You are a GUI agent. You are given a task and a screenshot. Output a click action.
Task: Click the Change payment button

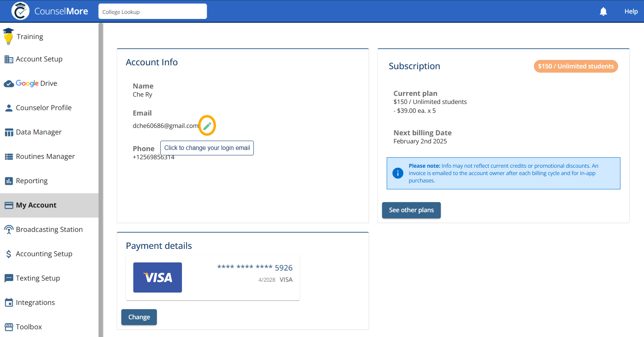click(x=139, y=317)
